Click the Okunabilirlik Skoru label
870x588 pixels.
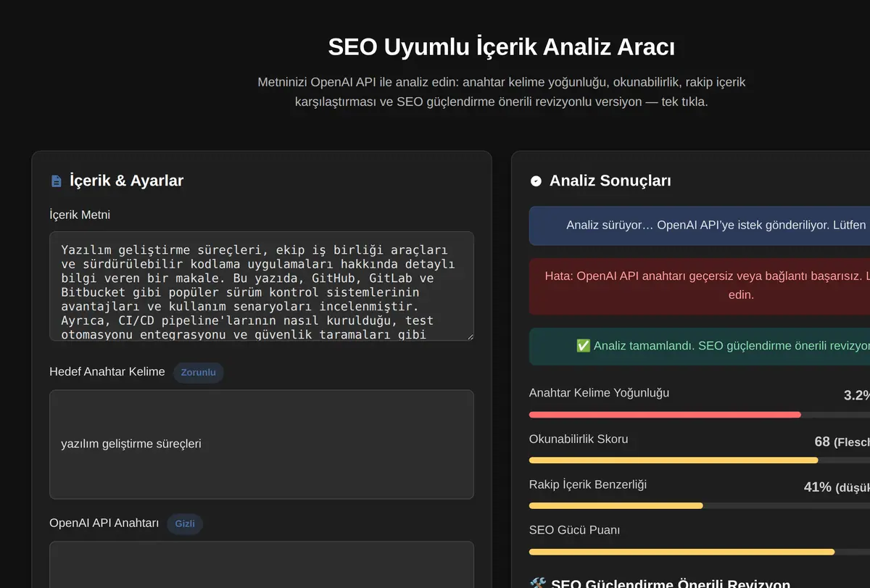[x=579, y=439]
